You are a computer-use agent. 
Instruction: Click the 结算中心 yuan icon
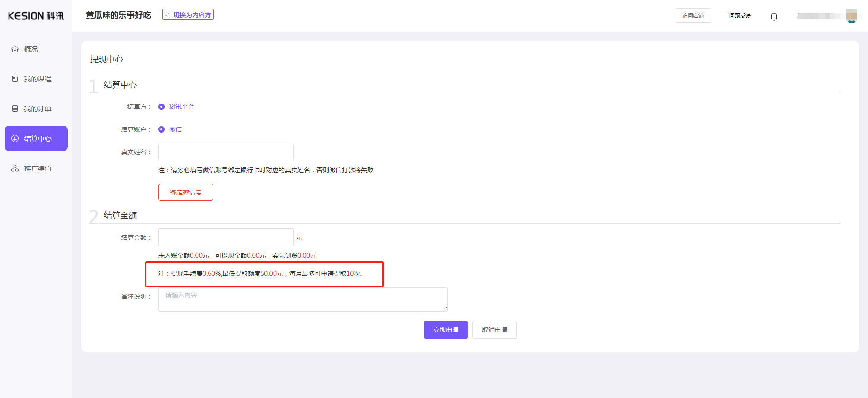point(15,138)
